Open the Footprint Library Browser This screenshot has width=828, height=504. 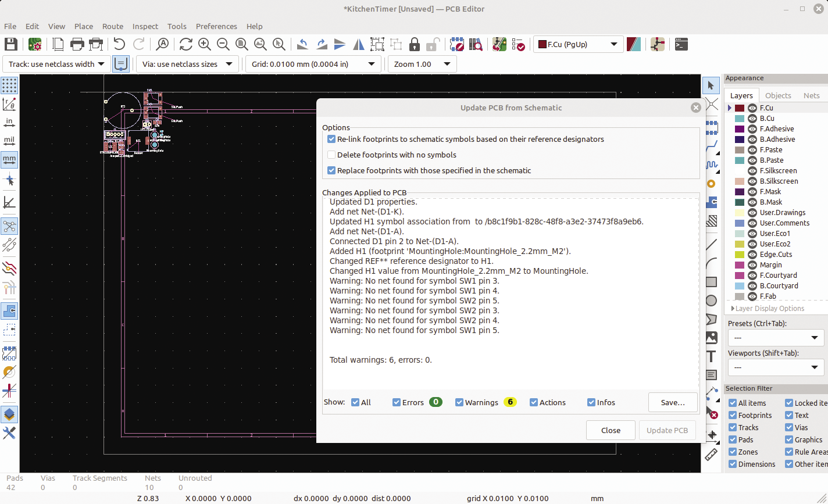(x=475, y=44)
